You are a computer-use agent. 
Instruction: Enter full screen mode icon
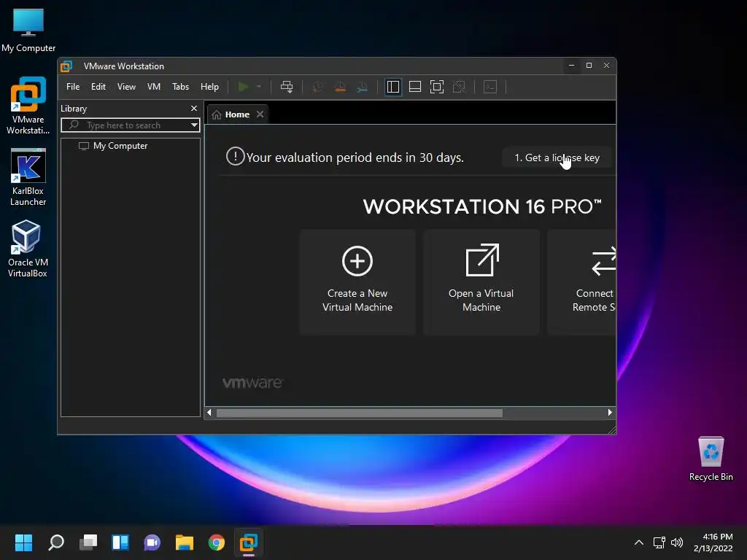tap(437, 87)
